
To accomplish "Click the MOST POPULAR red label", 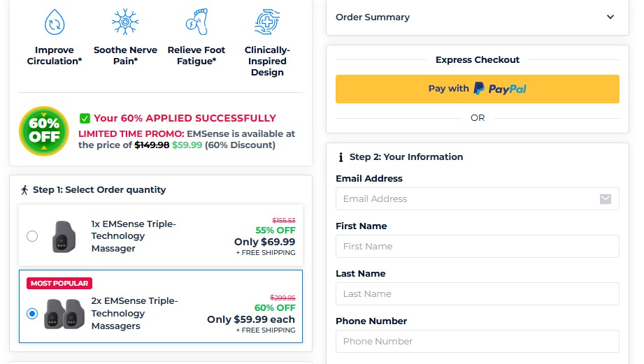I will [59, 284].
